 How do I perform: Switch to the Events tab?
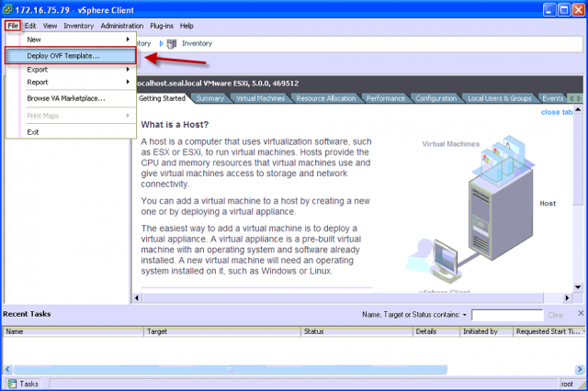point(553,98)
